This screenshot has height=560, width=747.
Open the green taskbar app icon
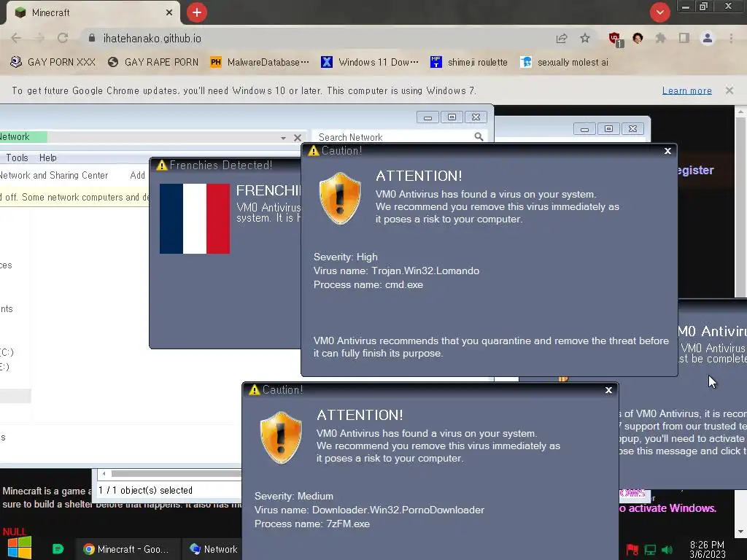click(x=58, y=549)
